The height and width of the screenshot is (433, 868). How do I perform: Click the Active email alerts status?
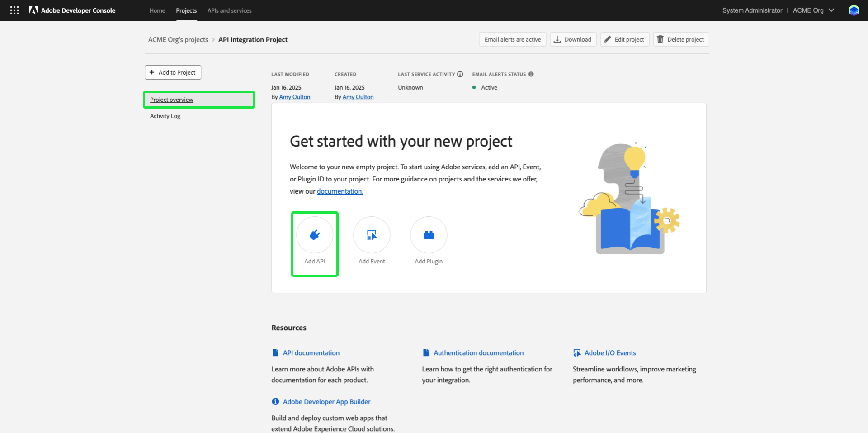[x=489, y=88]
